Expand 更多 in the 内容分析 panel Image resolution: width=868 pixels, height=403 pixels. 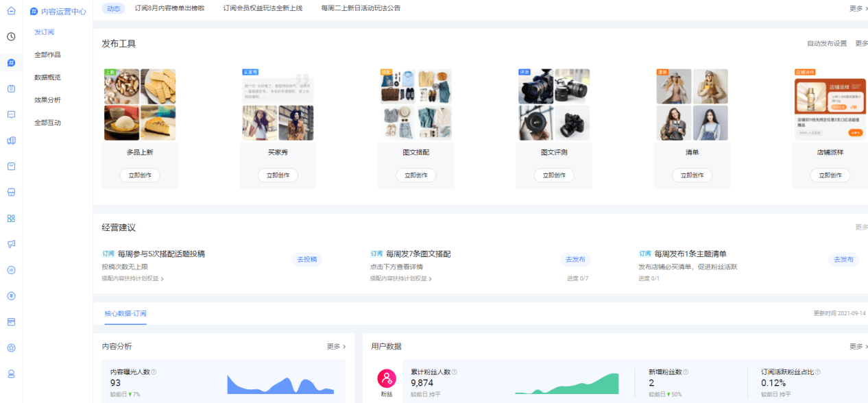click(336, 347)
